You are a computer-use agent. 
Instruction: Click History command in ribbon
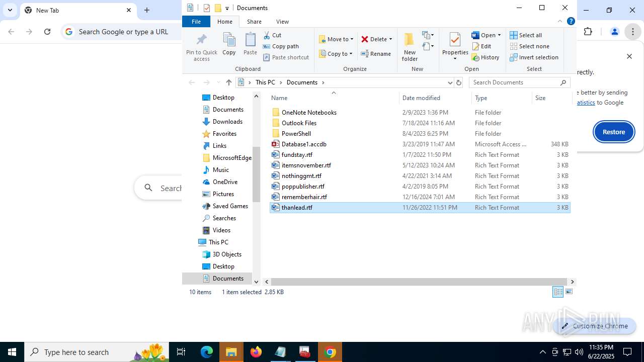pos(485,57)
